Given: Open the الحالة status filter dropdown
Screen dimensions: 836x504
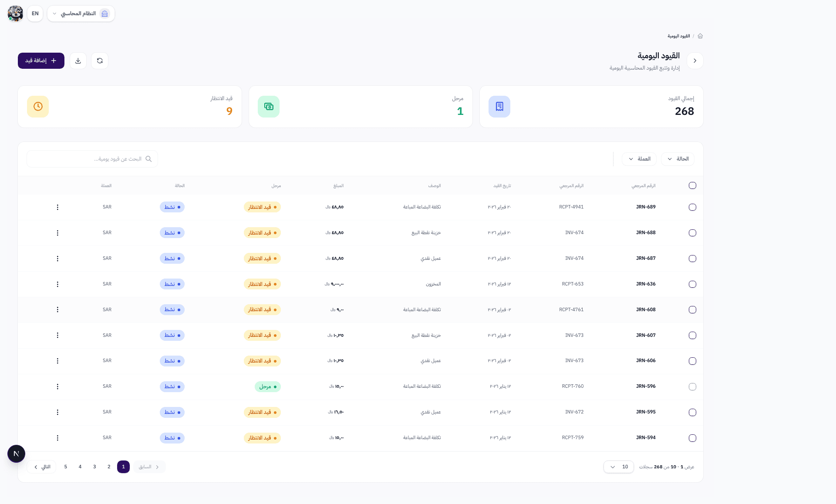Looking at the screenshot, I should [x=678, y=159].
